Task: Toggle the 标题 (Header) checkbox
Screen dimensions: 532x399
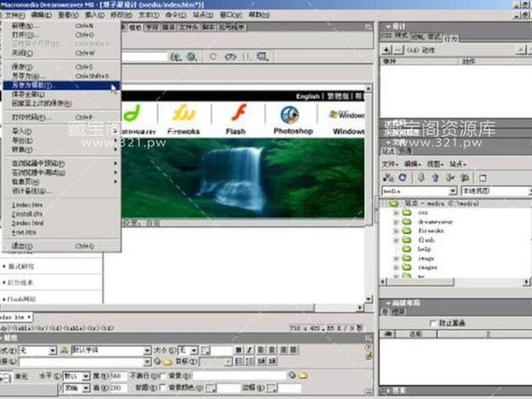Action: click(162, 388)
